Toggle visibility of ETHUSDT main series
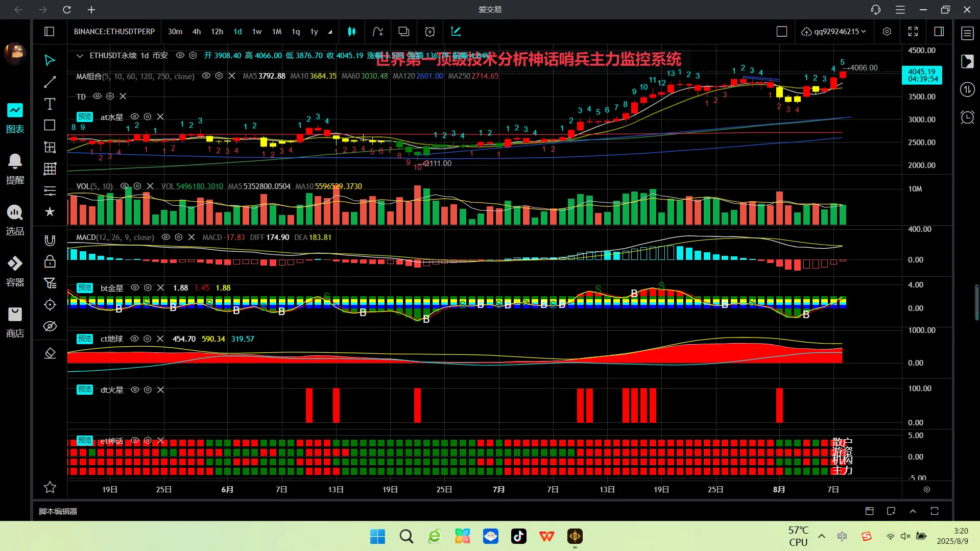 pos(180,55)
